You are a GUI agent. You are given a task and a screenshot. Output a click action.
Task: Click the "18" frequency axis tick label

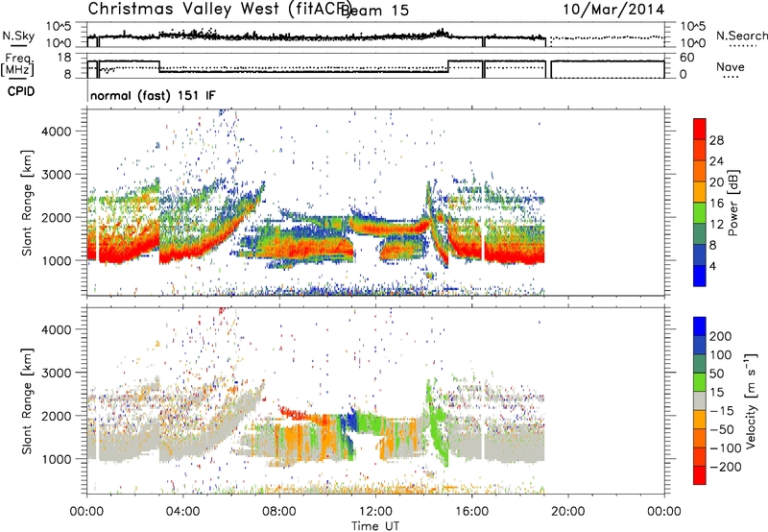click(x=64, y=58)
